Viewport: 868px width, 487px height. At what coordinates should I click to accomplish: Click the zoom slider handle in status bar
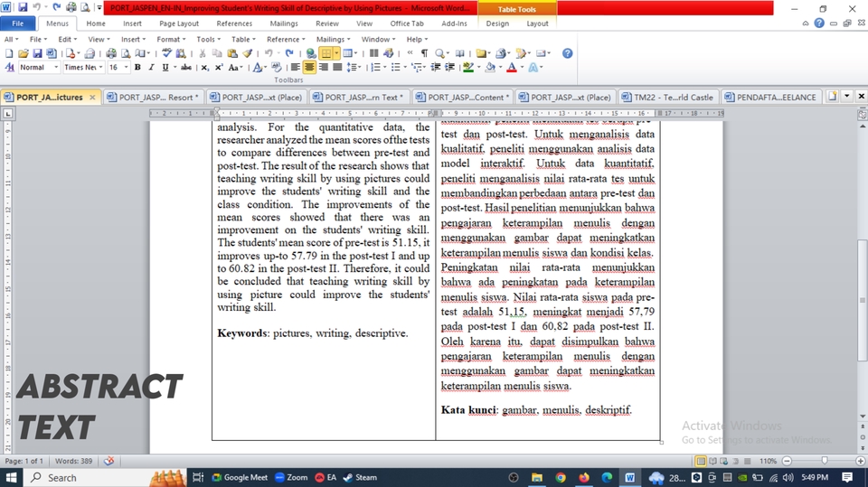[x=825, y=461]
